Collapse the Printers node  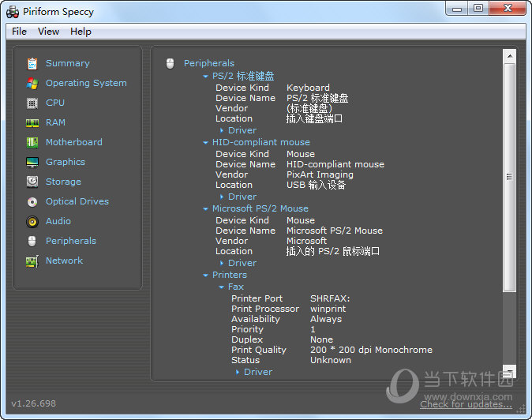coord(205,276)
